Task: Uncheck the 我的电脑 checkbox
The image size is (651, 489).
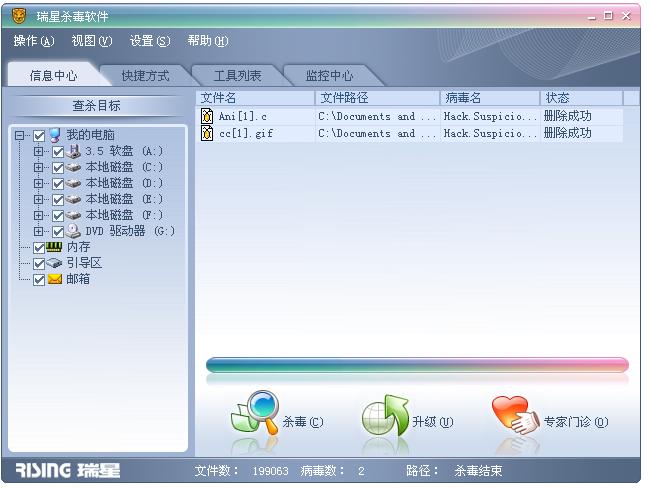Action: coord(39,136)
